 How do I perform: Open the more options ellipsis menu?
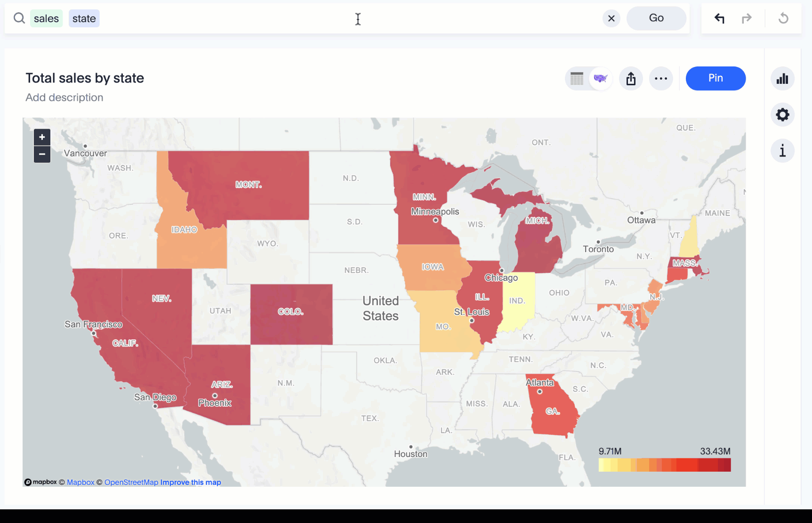pyautogui.click(x=661, y=79)
